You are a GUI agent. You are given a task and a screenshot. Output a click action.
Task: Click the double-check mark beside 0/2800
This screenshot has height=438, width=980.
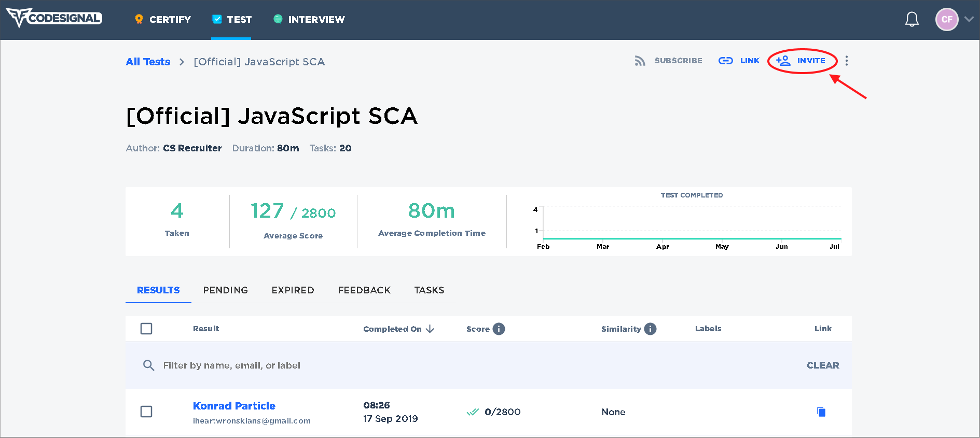(473, 412)
